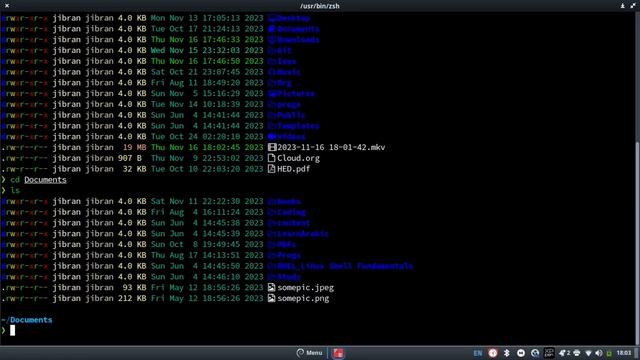Viewport: 640px width, 360px height.
Task: Click the 212 KB file size
Action: pyautogui.click(x=132, y=298)
